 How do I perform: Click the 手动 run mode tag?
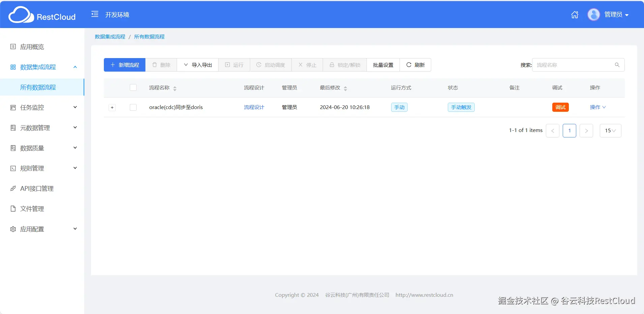[x=399, y=107]
